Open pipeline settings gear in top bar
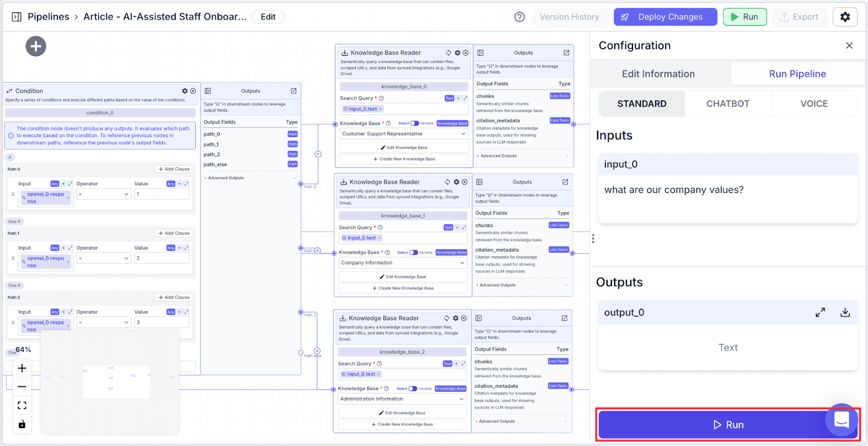 tap(845, 17)
